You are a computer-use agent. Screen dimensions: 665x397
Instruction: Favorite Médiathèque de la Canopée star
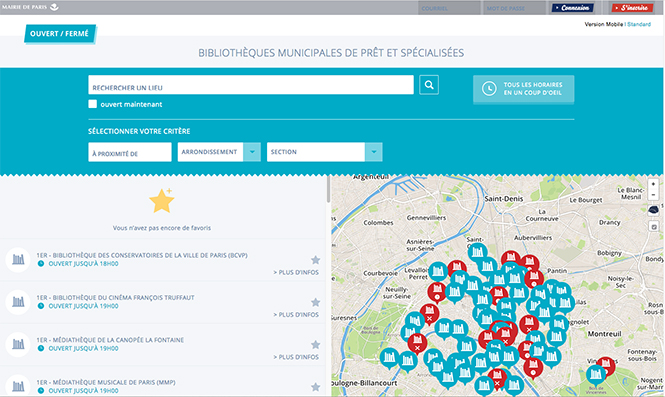pos(315,344)
